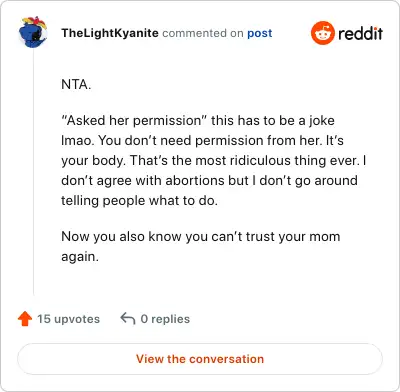Click the vertical thread line below the avatar
The width and height of the screenshot is (400, 392).
pos(33,172)
